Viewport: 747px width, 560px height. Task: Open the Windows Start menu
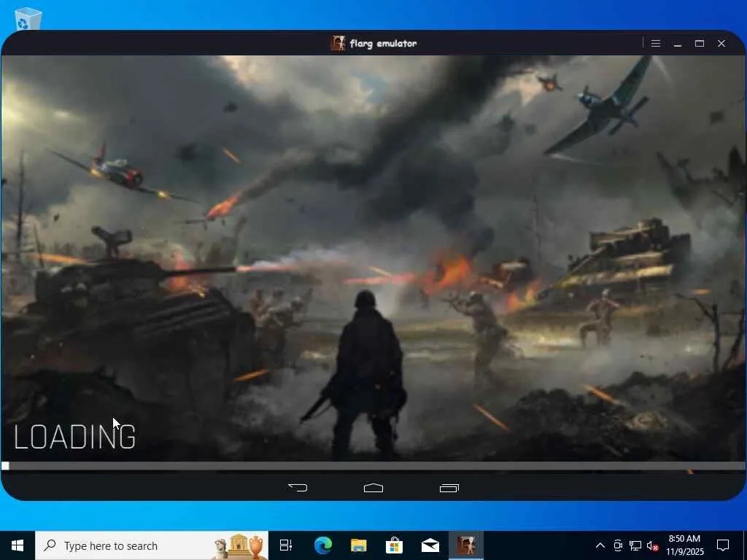(18, 545)
